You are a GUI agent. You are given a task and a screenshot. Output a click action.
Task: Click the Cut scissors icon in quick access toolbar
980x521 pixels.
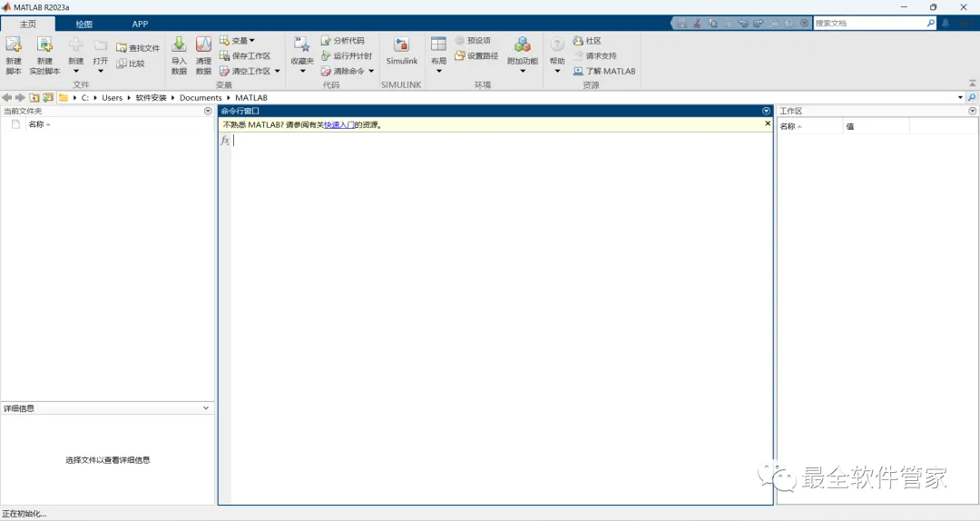pyautogui.click(x=697, y=23)
